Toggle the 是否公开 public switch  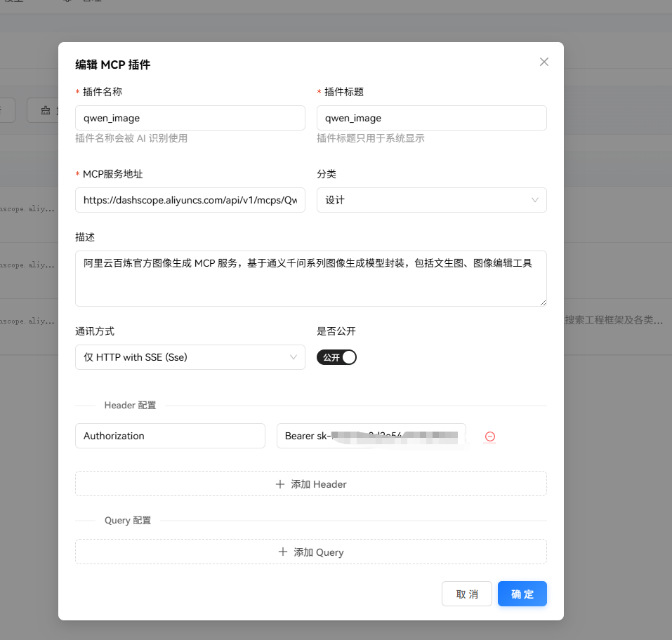[x=337, y=357]
